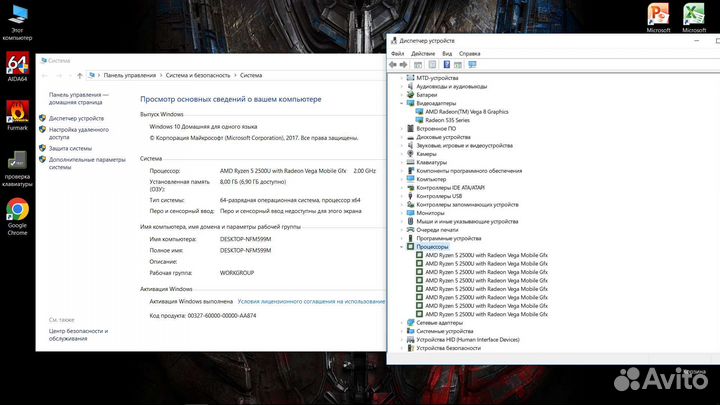This screenshot has width=720, height=405.
Task: Click 64-разрядная операционная система text
Action: [x=290, y=200]
